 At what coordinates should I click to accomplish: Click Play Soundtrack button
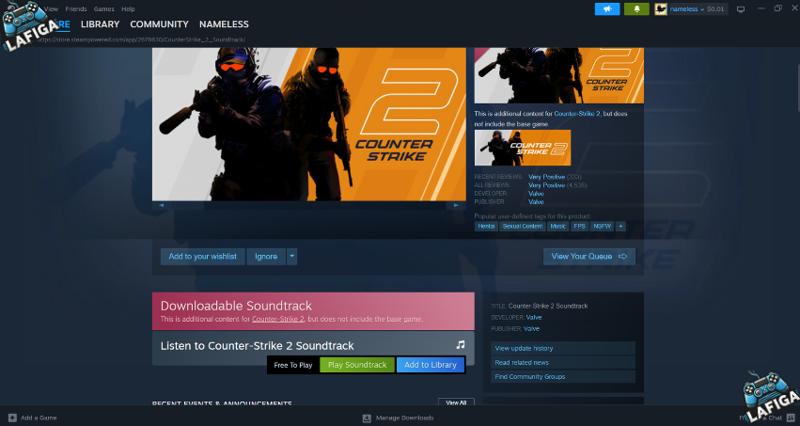[x=357, y=365]
